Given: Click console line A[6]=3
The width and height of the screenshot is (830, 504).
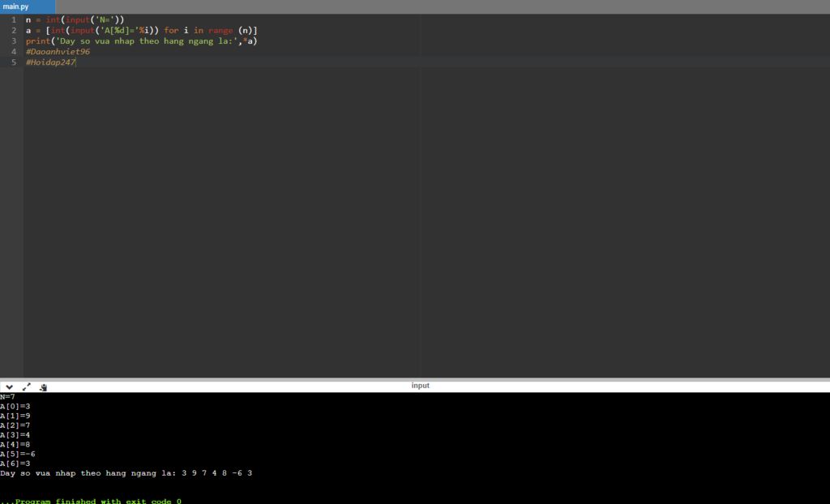Looking at the screenshot, I should tap(15, 463).
